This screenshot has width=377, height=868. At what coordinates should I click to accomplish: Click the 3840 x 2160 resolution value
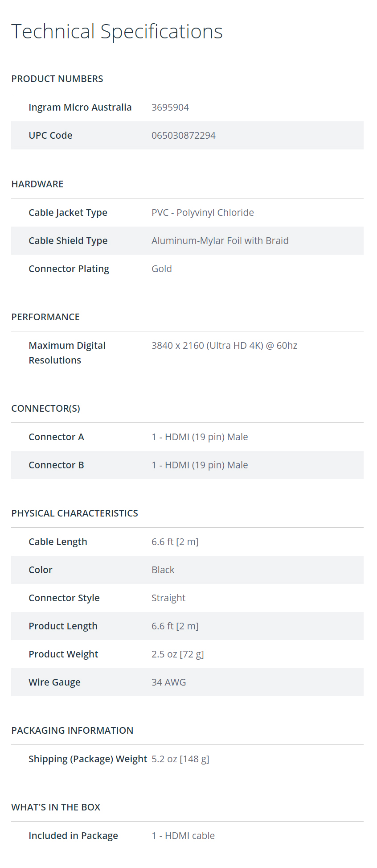click(224, 346)
